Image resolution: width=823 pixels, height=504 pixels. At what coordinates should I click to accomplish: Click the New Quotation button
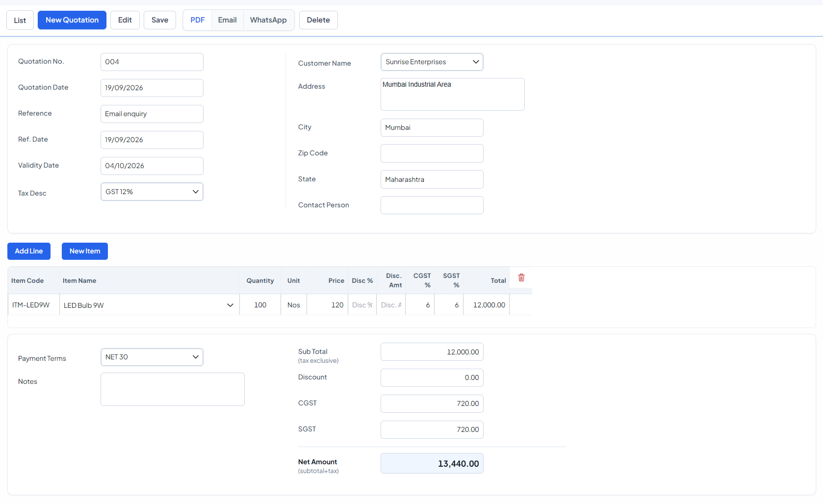tap(72, 20)
